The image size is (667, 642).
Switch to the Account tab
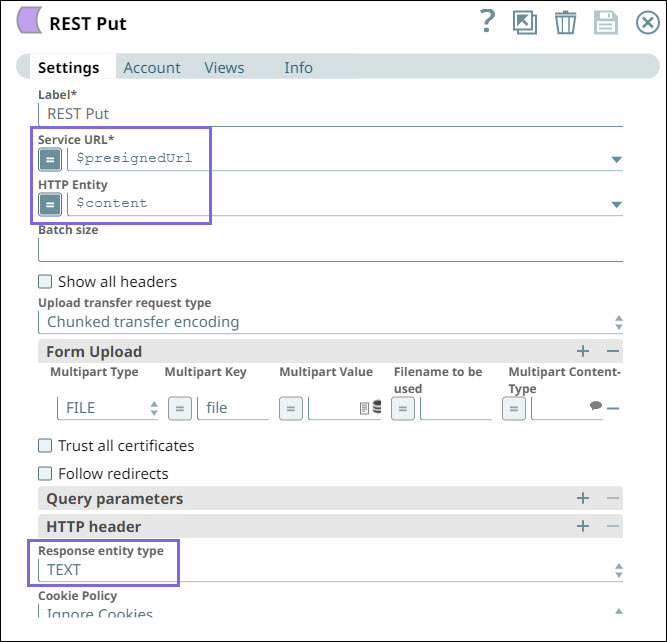pos(152,68)
